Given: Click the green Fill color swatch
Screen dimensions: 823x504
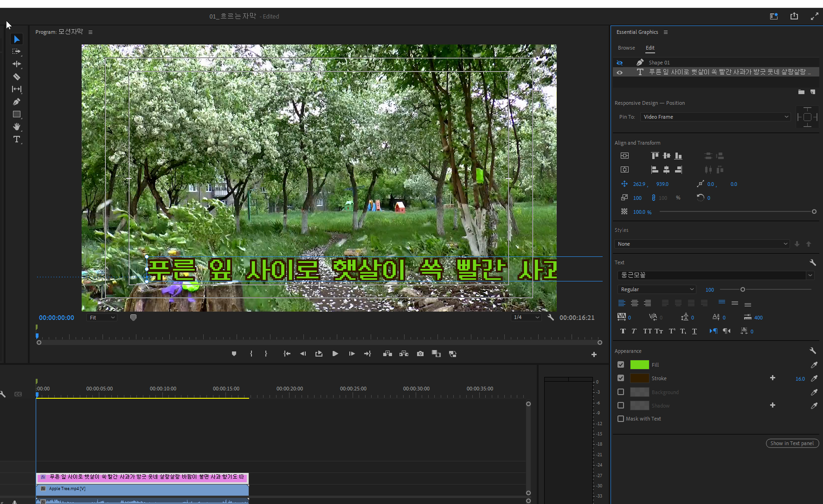Looking at the screenshot, I should [x=639, y=365].
